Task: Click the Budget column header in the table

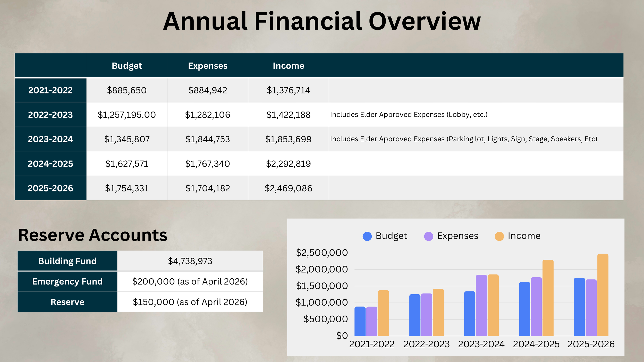Action: [x=127, y=66]
